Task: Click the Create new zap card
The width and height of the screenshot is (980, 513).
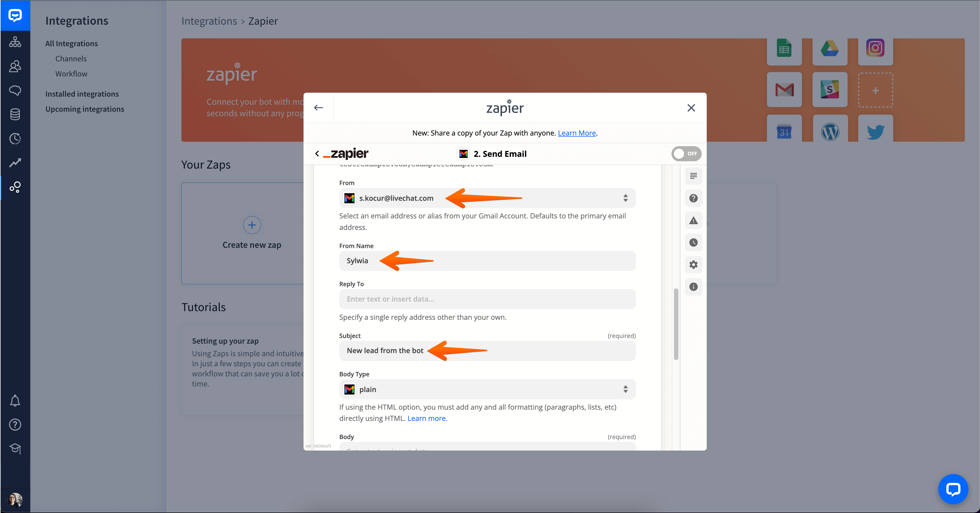Action: point(243,233)
